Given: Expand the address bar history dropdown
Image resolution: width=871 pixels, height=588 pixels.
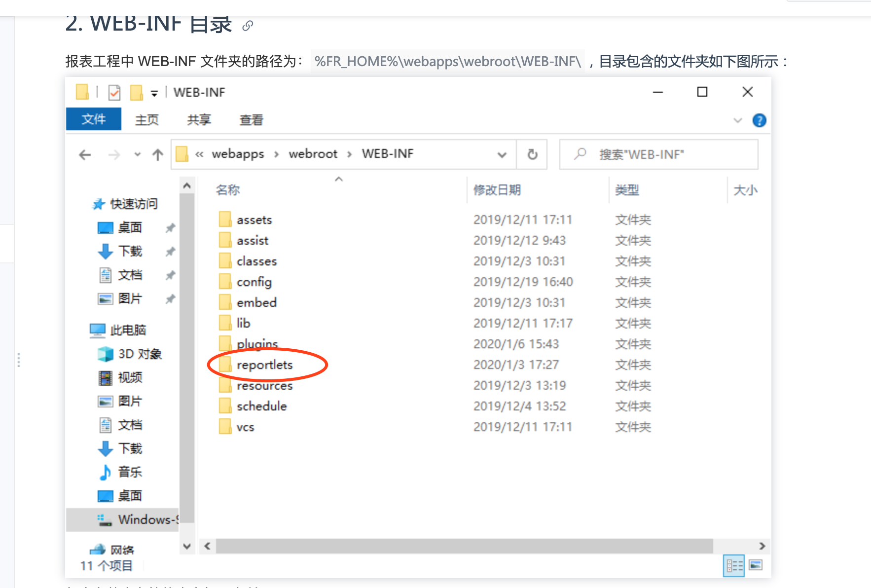Looking at the screenshot, I should coord(502,155).
